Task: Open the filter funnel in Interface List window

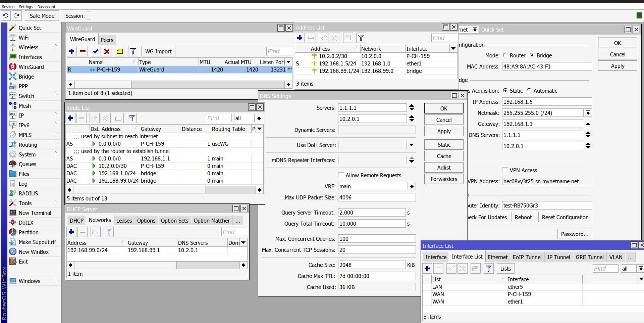Action: (x=489, y=269)
